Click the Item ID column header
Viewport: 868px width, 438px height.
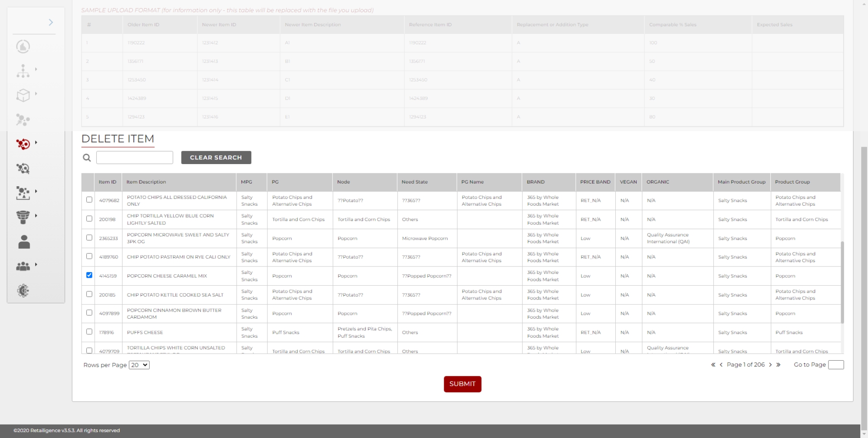click(107, 182)
